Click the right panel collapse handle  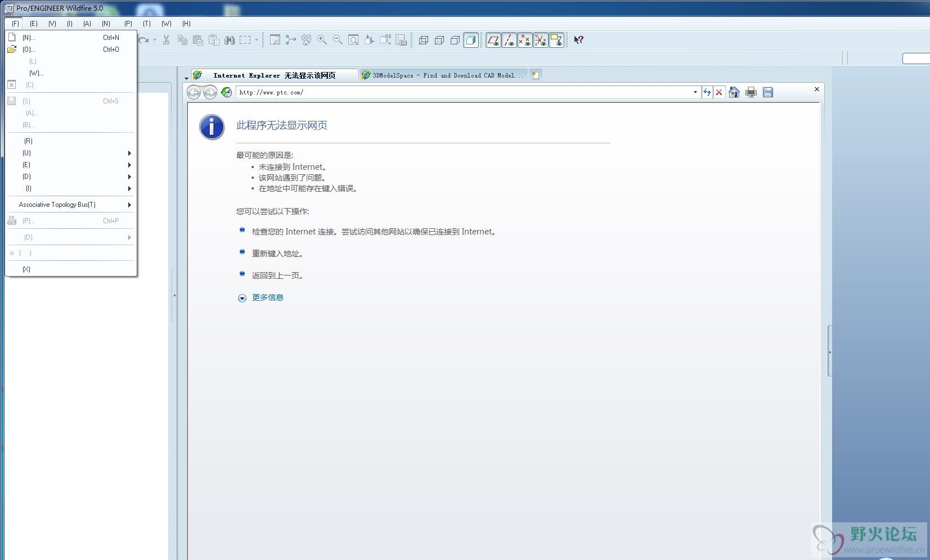[x=829, y=351]
